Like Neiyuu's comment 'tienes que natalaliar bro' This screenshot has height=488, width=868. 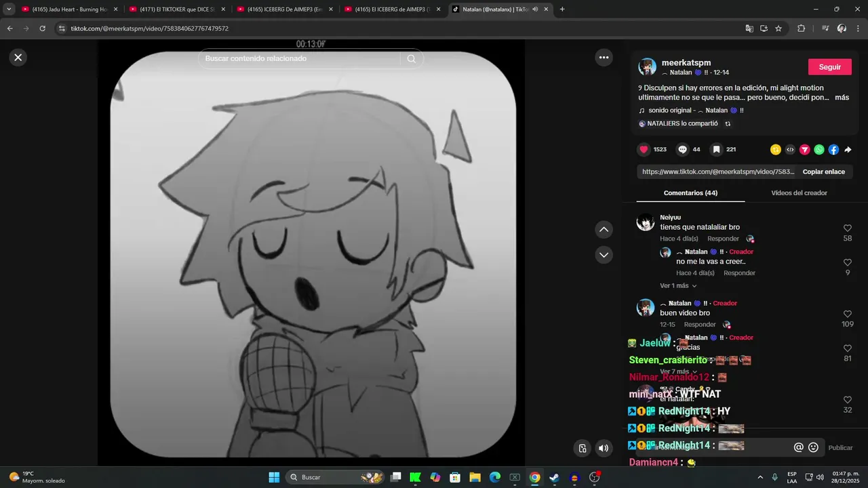pyautogui.click(x=847, y=228)
